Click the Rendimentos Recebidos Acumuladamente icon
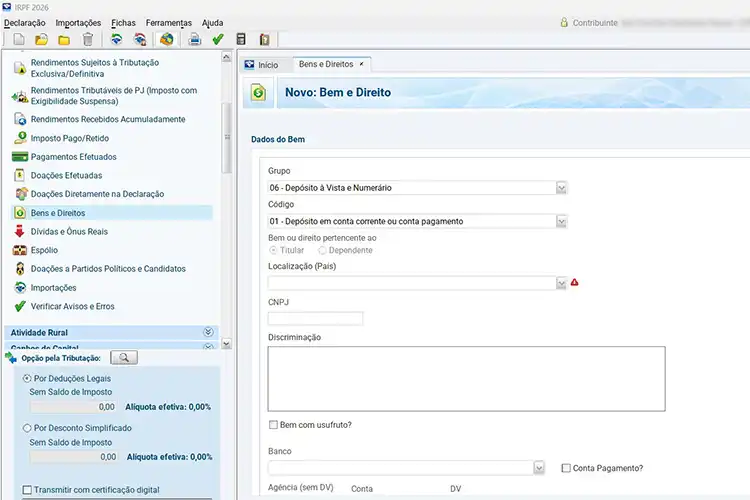750x500 pixels. [x=20, y=119]
